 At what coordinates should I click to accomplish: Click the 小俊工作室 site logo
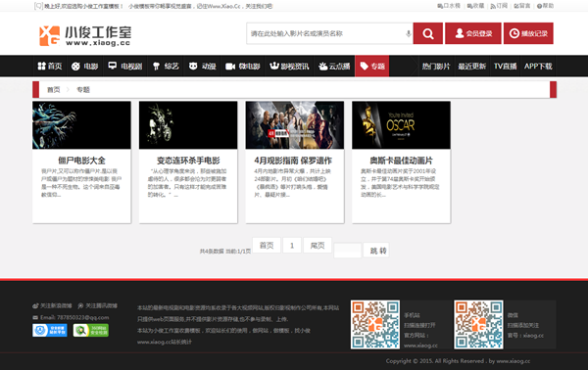click(x=85, y=36)
